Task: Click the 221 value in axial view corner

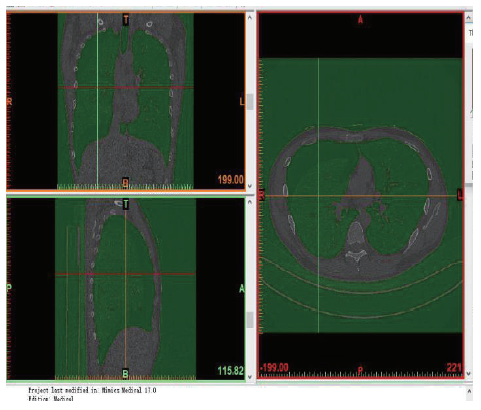Action: (454, 367)
